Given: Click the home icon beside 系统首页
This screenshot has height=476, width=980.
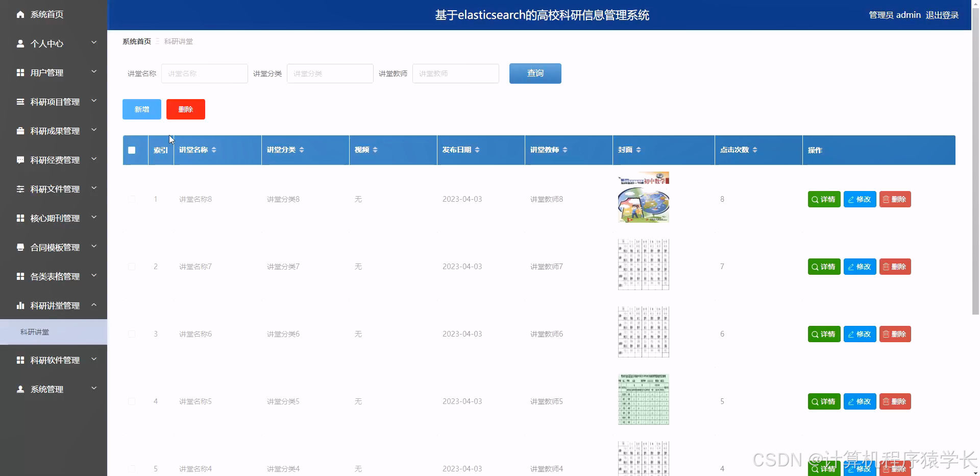Looking at the screenshot, I should pos(20,14).
